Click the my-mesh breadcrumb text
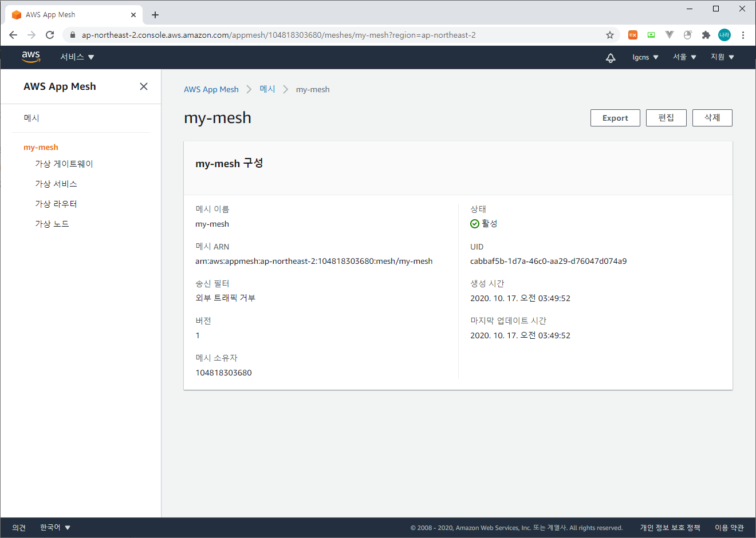 (313, 89)
